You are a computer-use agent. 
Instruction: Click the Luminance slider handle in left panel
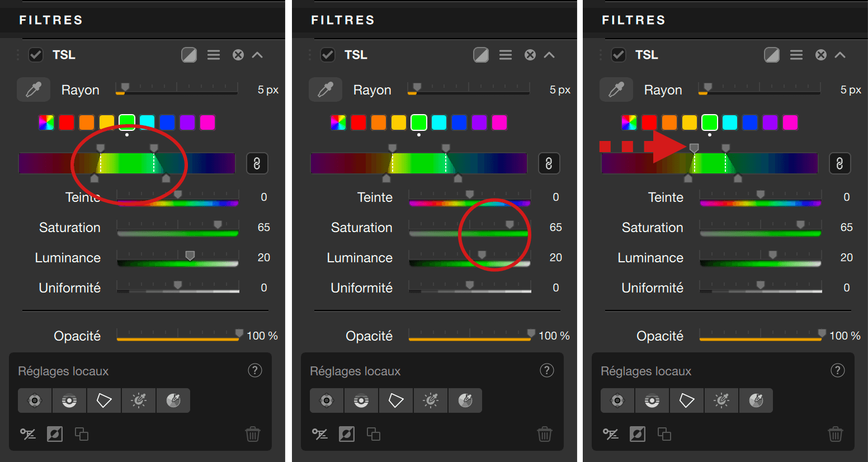(x=190, y=255)
